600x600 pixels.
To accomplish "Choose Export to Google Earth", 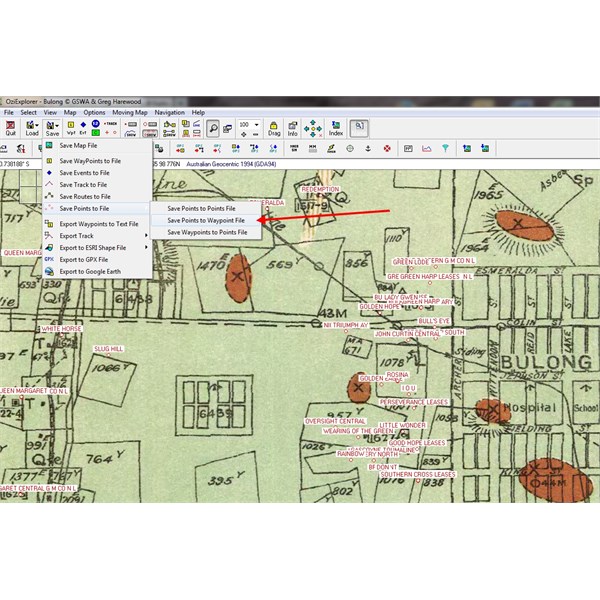I will [97, 271].
